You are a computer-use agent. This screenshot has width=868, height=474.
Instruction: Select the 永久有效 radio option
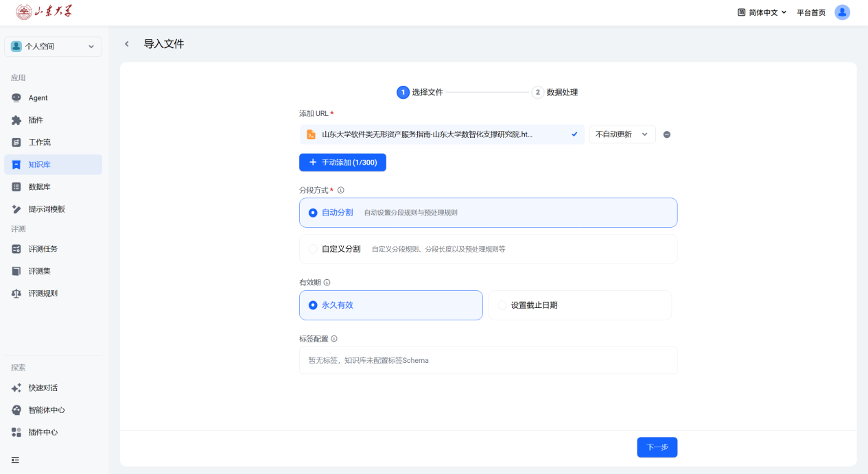313,305
